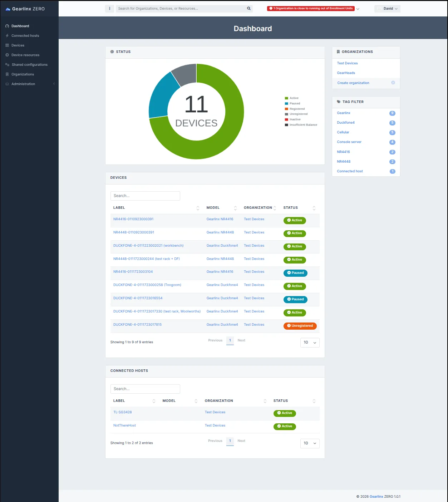448x502 pixels.
Task: Toggle the Registered legend entry
Action: (x=295, y=109)
